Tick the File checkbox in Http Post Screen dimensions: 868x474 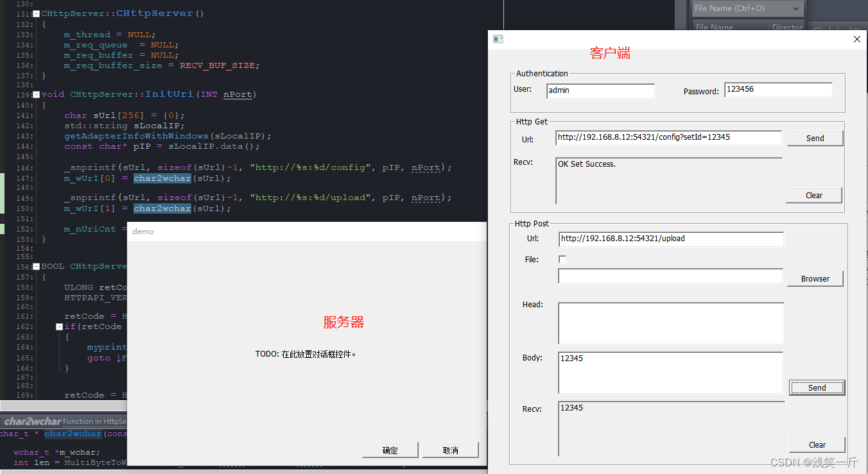(x=562, y=259)
